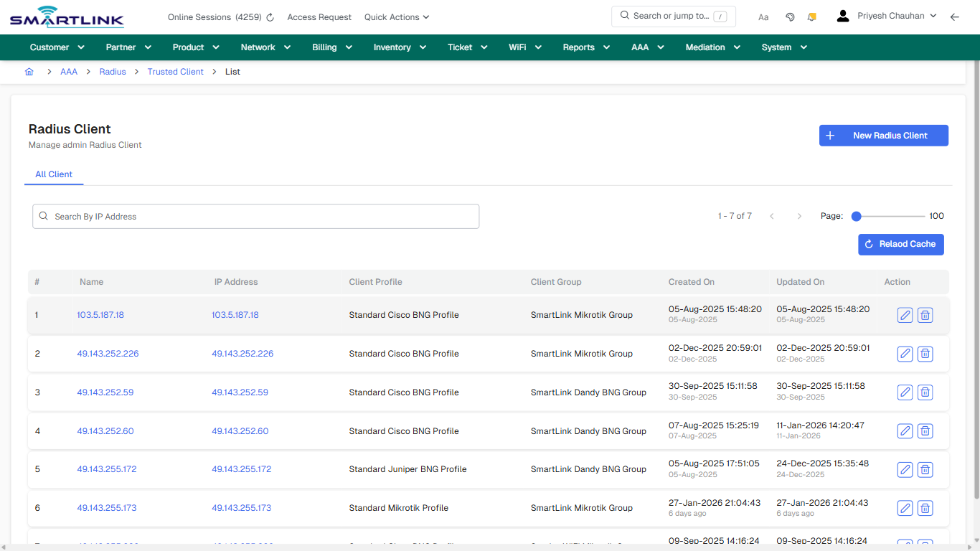Open the AAA menu in the navbar
Image resolution: width=980 pixels, height=551 pixels.
coord(647,47)
